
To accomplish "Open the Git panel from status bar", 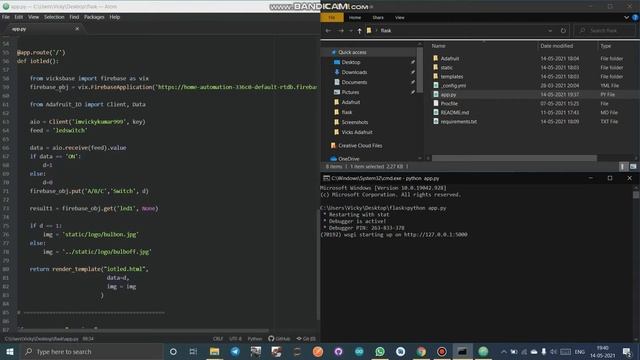I will tap(306, 339).
